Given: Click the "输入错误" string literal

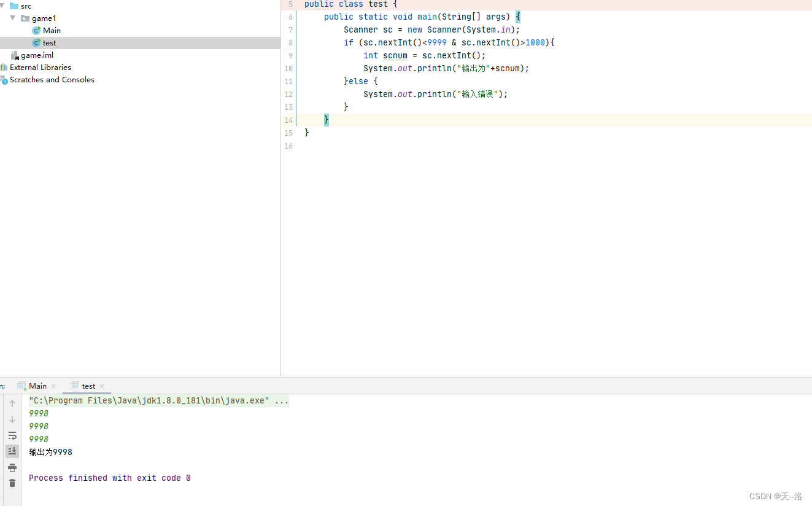Looking at the screenshot, I should 480,94.
